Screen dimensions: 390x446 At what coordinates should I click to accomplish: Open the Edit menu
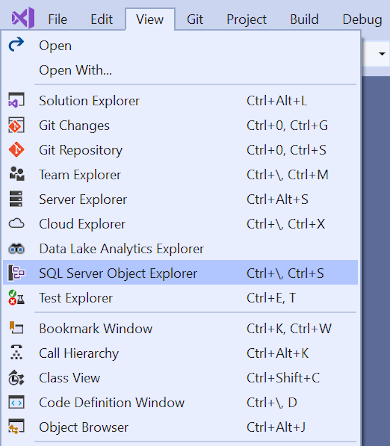pyautogui.click(x=102, y=19)
